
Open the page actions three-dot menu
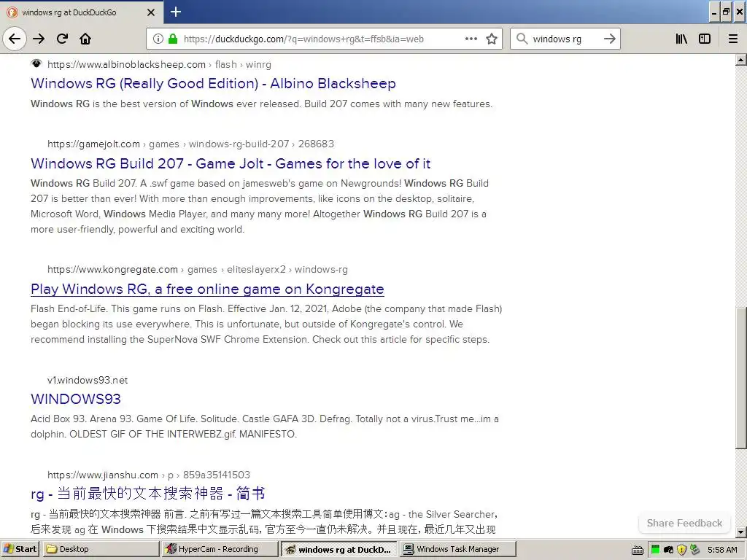[471, 39]
